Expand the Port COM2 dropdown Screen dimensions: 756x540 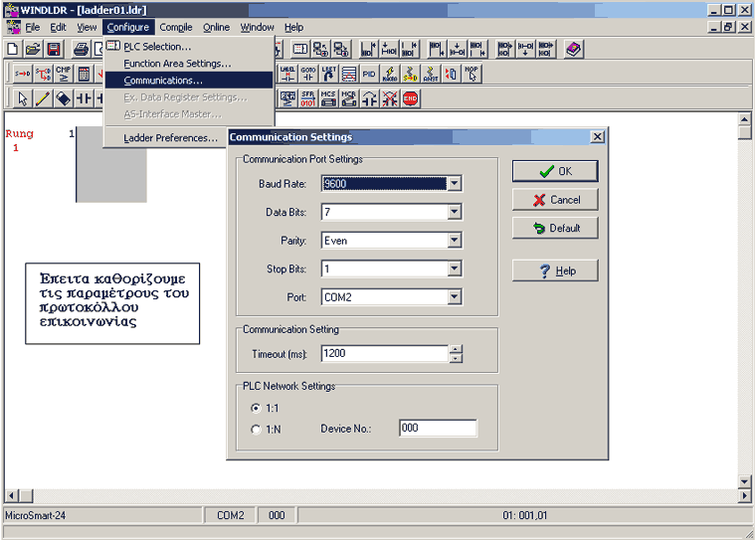(x=454, y=297)
